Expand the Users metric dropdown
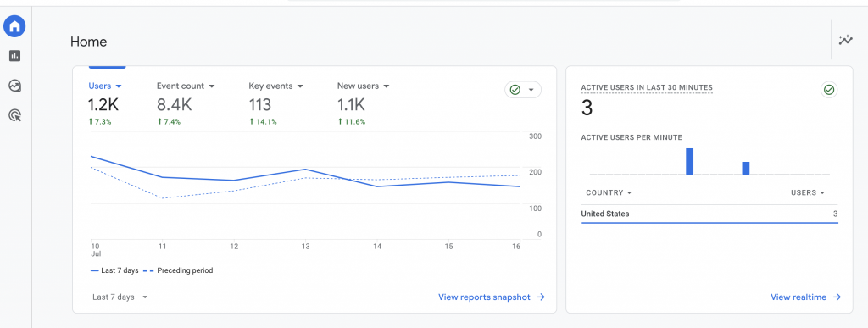Screen dimensions: 868x328 (x=119, y=86)
